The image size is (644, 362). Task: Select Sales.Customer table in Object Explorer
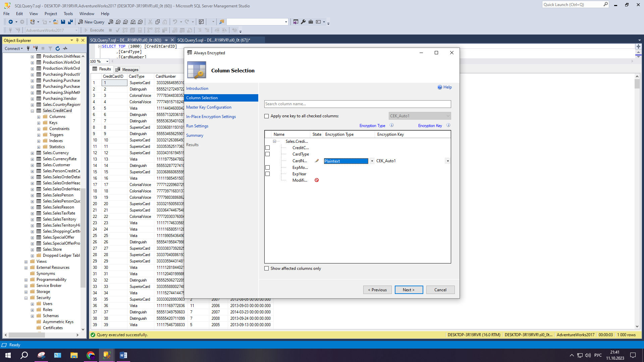(x=56, y=165)
